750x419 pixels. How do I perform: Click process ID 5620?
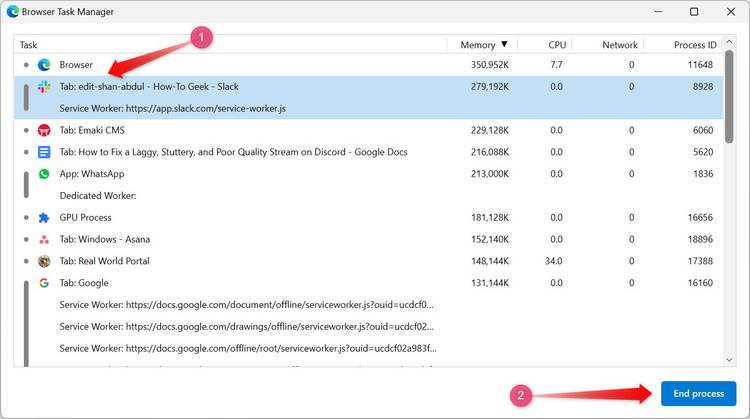pyautogui.click(x=703, y=152)
